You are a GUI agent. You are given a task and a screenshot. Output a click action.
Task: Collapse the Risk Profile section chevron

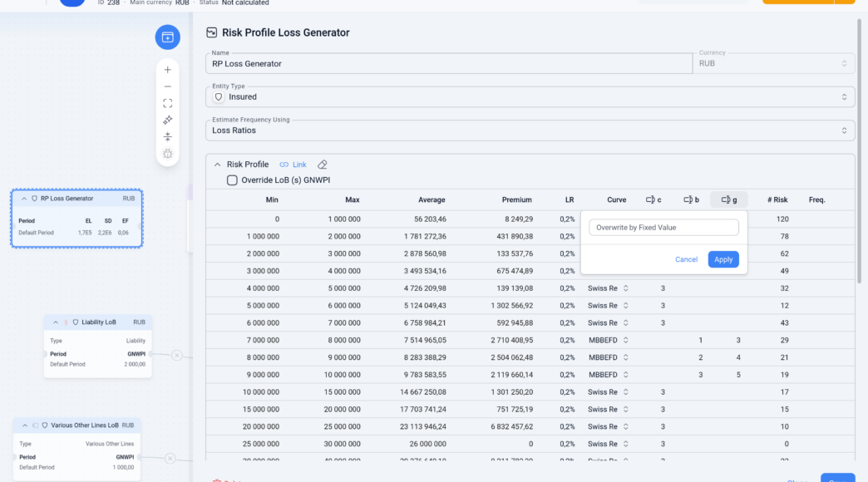(x=218, y=165)
